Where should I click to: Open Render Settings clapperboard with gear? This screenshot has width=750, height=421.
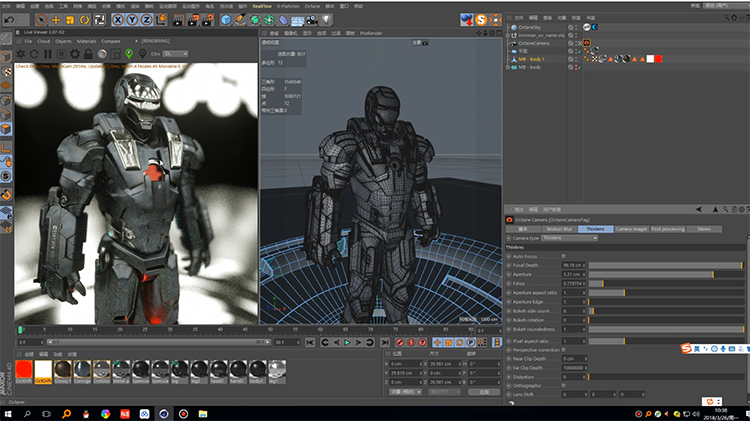point(208,20)
